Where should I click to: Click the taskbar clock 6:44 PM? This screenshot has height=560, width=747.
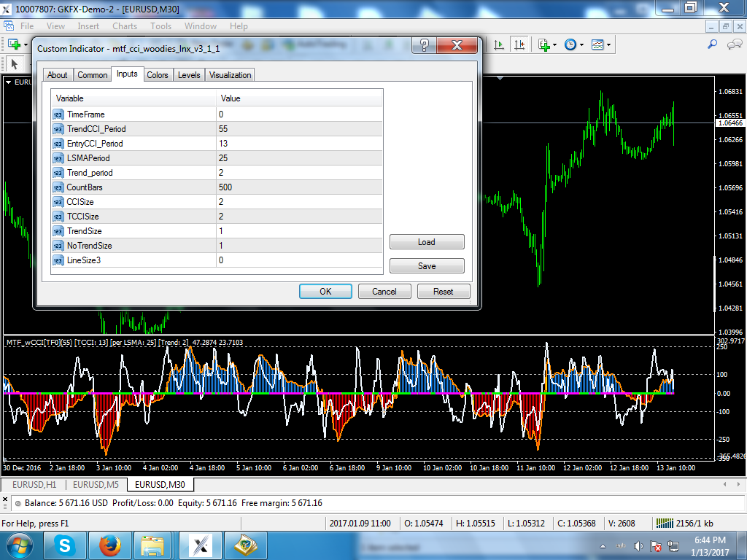710,540
